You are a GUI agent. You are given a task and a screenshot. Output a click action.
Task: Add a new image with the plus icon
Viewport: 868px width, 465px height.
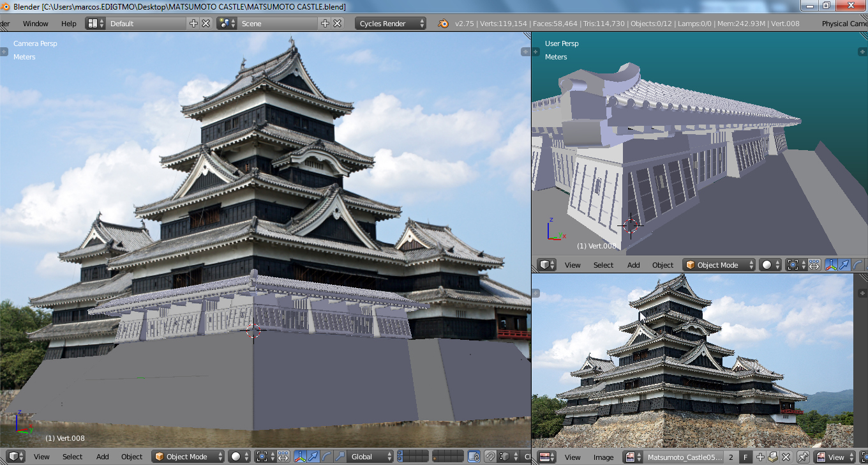pyautogui.click(x=761, y=457)
